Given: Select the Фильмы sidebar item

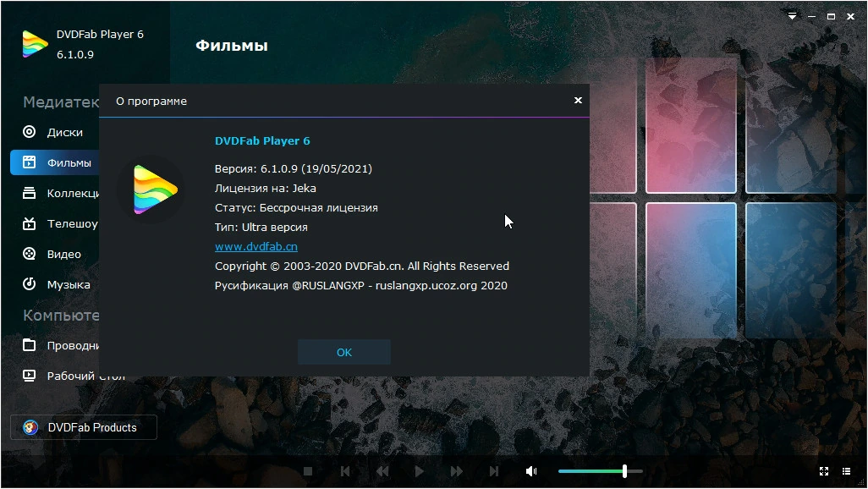Looking at the screenshot, I should (55, 162).
